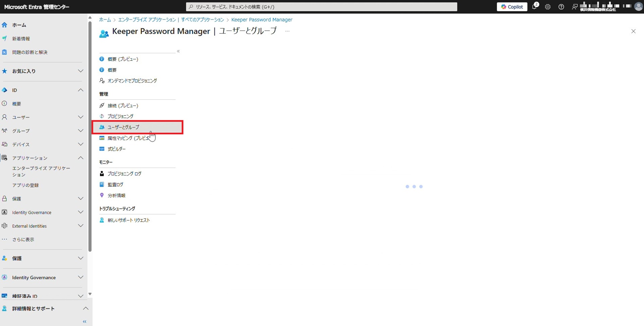Image resolution: width=644 pixels, height=326 pixels.
Task: Open the feedback icon in top bar
Action: click(575, 7)
